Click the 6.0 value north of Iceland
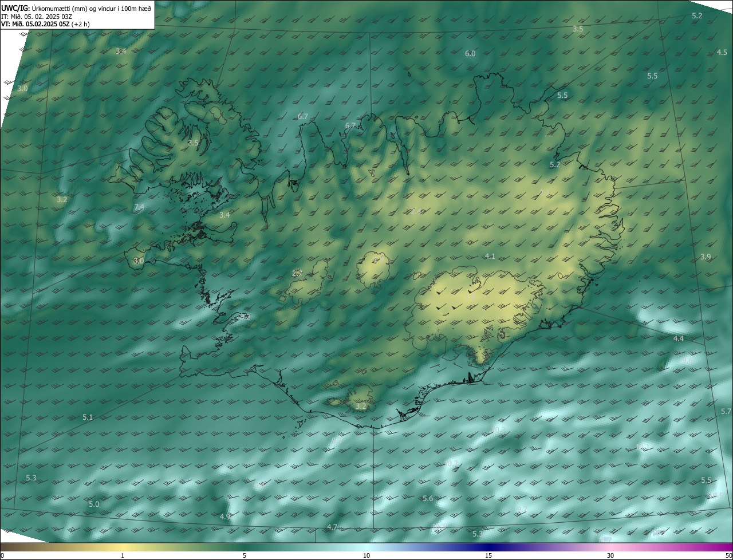733x560 pixels. pos(470,53)
